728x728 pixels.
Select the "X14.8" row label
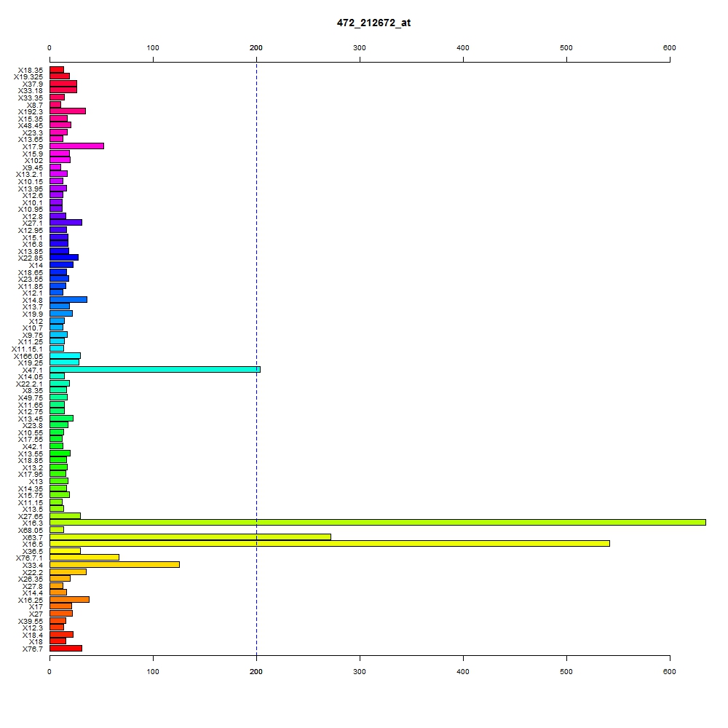pos(33,301)
